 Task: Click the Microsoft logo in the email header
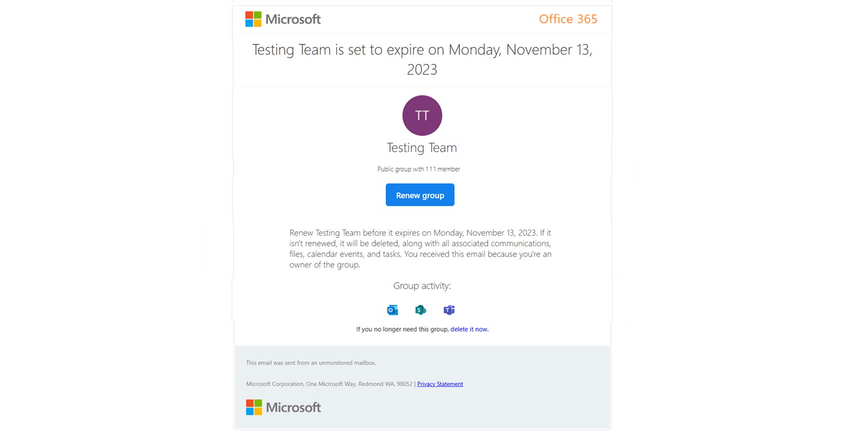(x=283, y=18)
